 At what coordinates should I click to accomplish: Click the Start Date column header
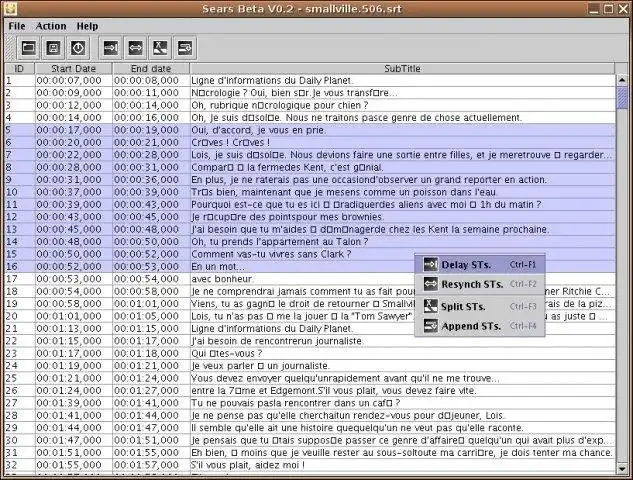click(73, 69)
